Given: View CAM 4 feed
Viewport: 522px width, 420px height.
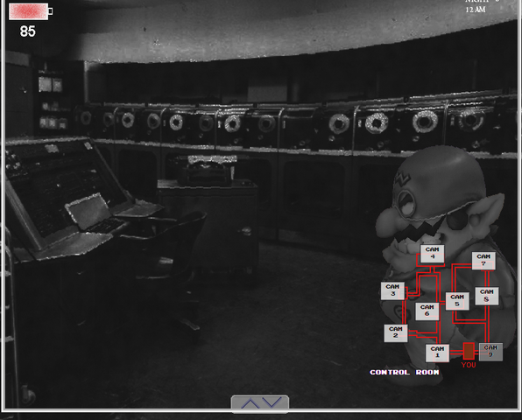Looking at the screenshot, I should [432, 254].
